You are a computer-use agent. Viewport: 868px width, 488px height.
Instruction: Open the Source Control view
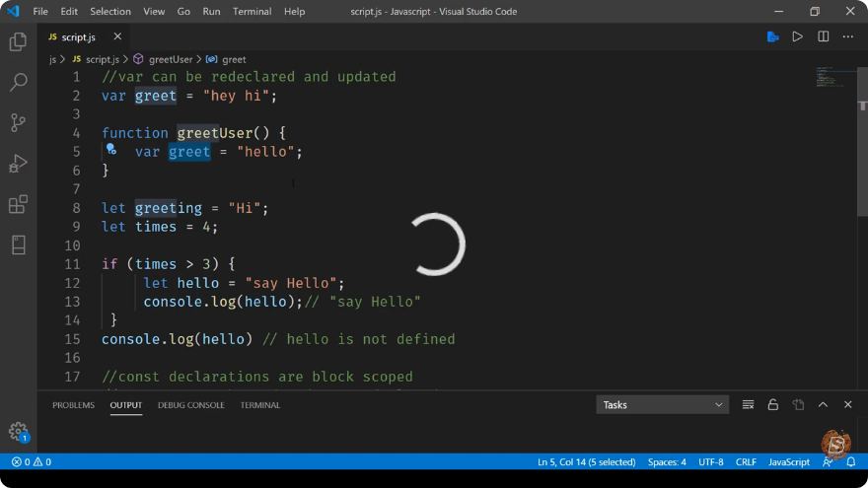(18, 123)
